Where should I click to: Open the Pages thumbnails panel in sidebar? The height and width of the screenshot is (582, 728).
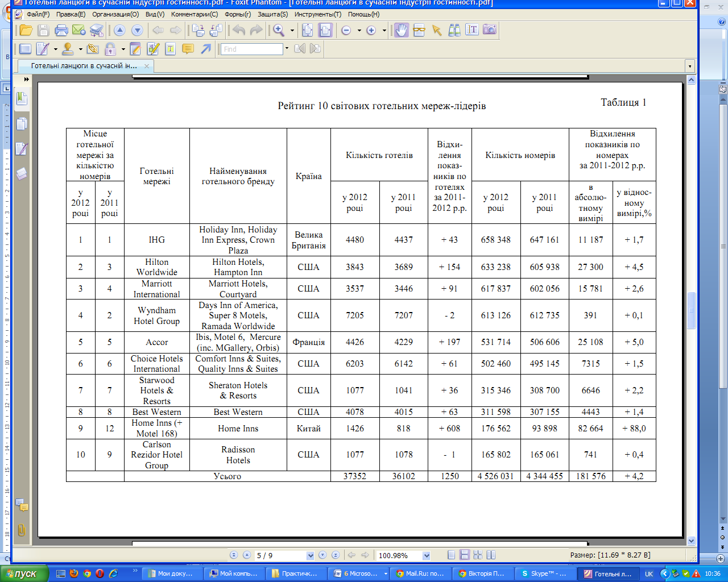(x=22, y=123)
